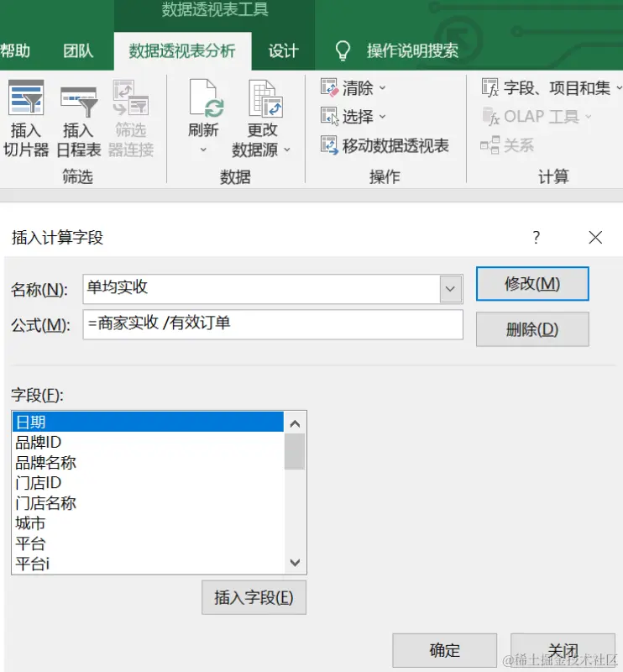Select 门店名称 in the field list

pyautogui.click(x=148, y=502)
